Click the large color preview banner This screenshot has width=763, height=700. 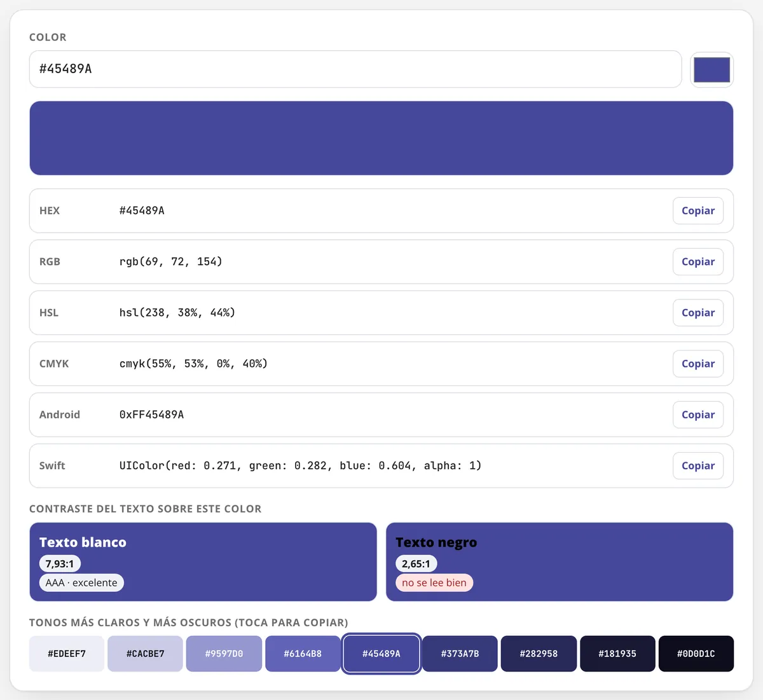(x=381, y=138)
